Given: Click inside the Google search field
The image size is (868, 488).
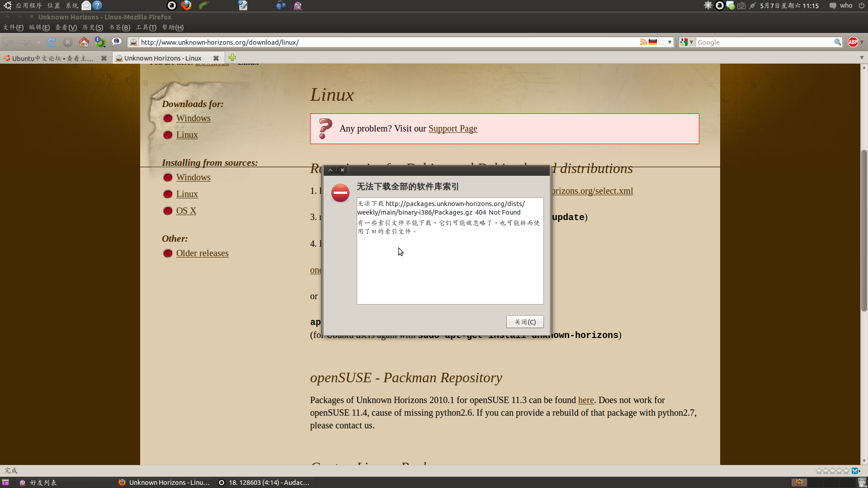Looking at the screenshot, I should coord(764,42).
